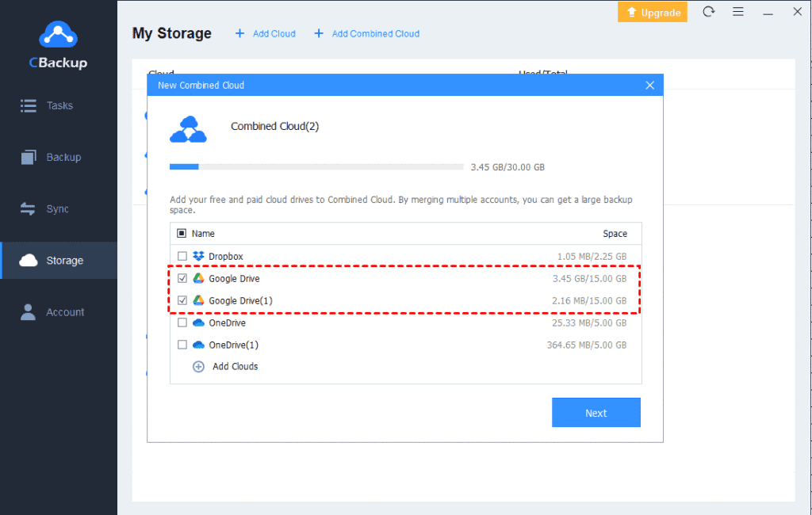Click the CBackup logo

[x=57, y=41]
